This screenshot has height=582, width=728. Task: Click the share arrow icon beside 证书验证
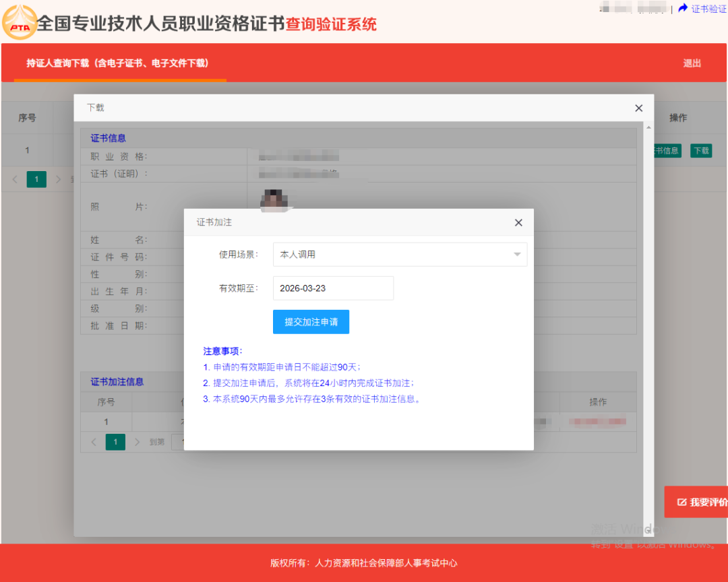point(683,8)
